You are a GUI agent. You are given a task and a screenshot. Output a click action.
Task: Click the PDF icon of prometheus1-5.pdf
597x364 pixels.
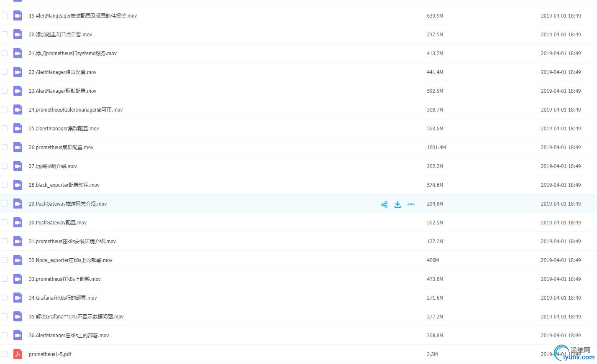[18, 354]
